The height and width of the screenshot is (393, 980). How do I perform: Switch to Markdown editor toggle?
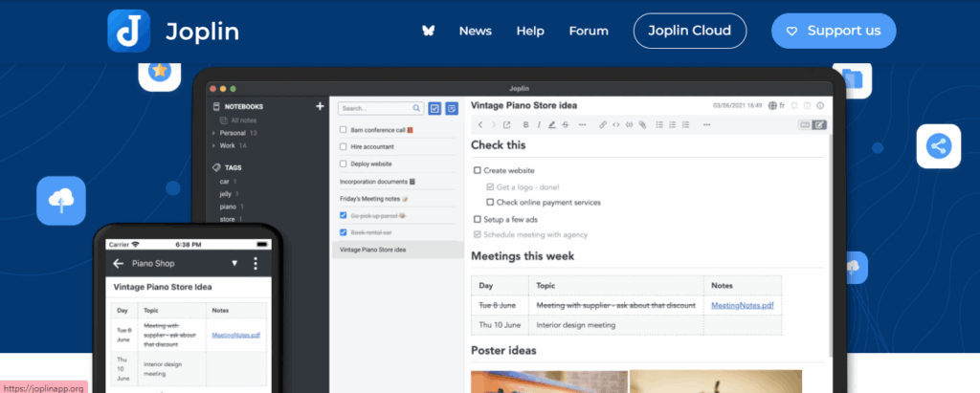tap(805, 125)
